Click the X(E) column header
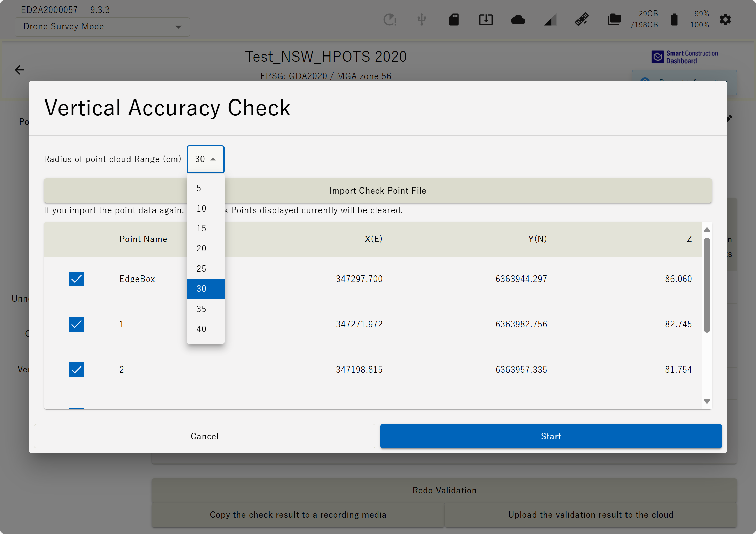Screen dimensions: 756x534 pos(374,239)
